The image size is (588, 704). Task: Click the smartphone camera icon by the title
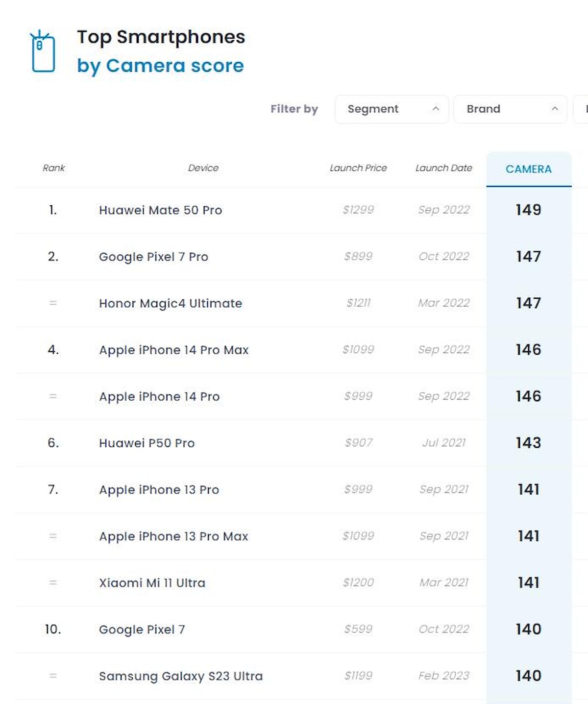[43, 52]
